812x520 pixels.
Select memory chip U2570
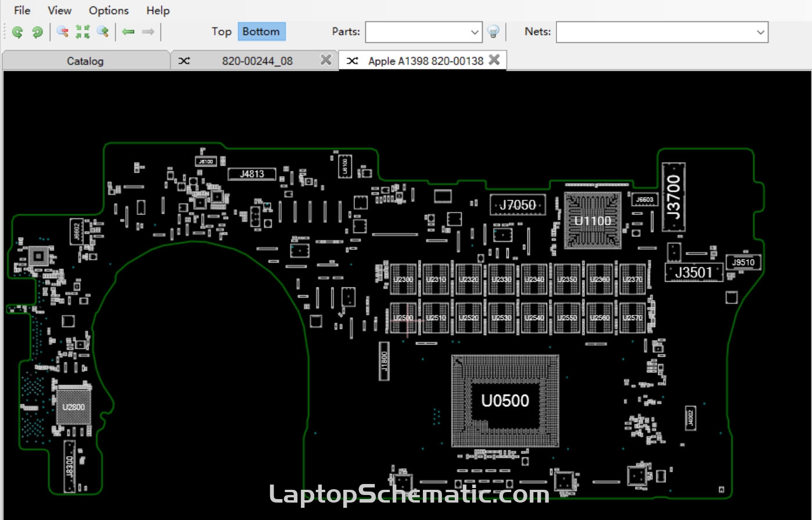(x=633, y=318)
